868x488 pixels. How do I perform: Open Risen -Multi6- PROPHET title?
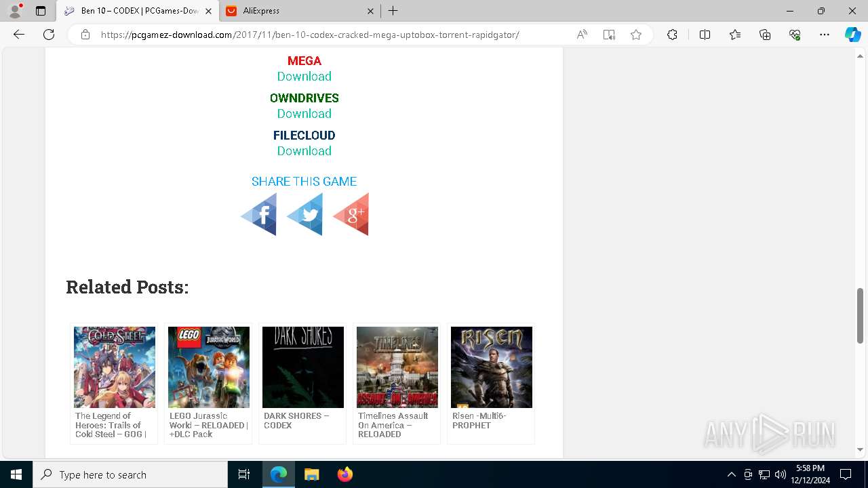(479, 420)
